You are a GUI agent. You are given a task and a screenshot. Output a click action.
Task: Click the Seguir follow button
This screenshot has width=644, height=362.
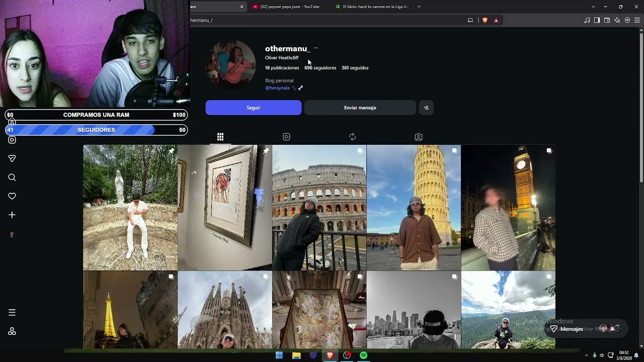click(254, 108)
